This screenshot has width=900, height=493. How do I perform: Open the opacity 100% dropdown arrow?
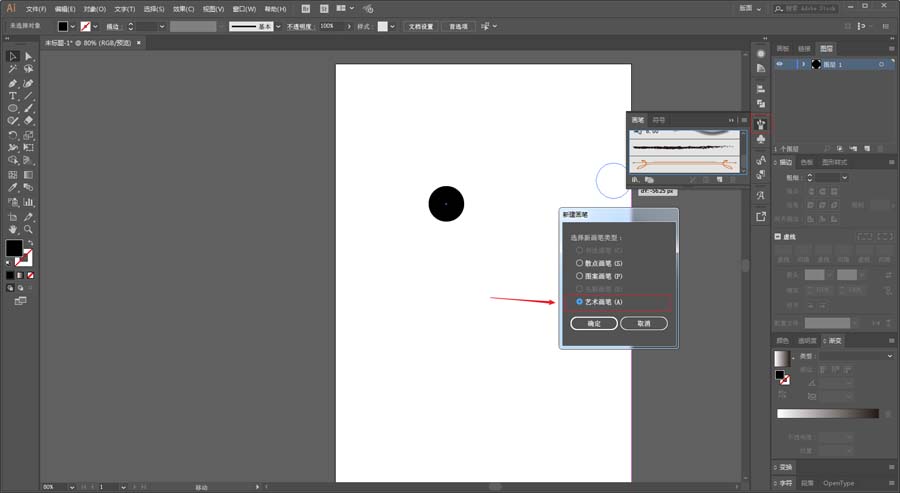[348, 26]
